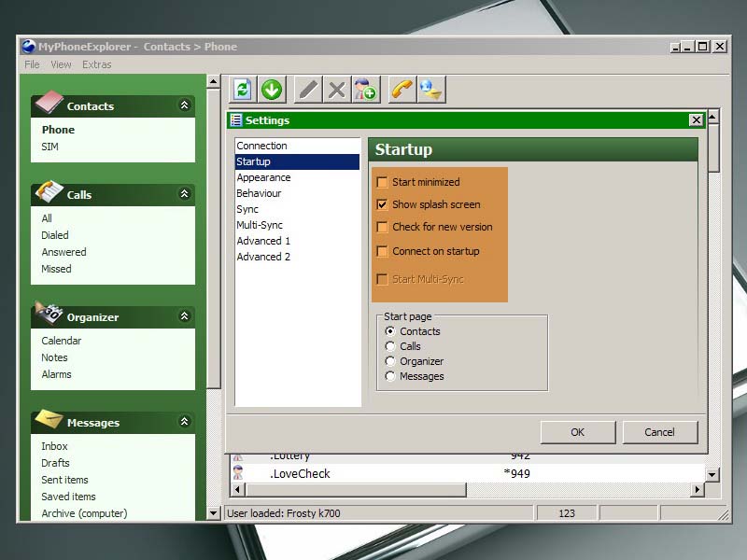Switch to Behaviour settings
This screenshot has height=560, width=747.
[297, 193]
